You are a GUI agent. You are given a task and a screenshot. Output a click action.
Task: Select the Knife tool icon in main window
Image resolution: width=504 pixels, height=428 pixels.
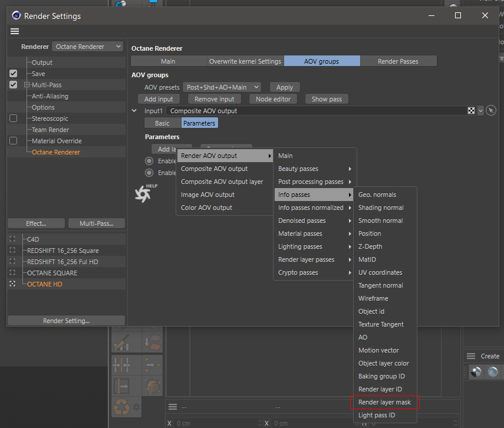pyautogui.click(x=122, y=343)
